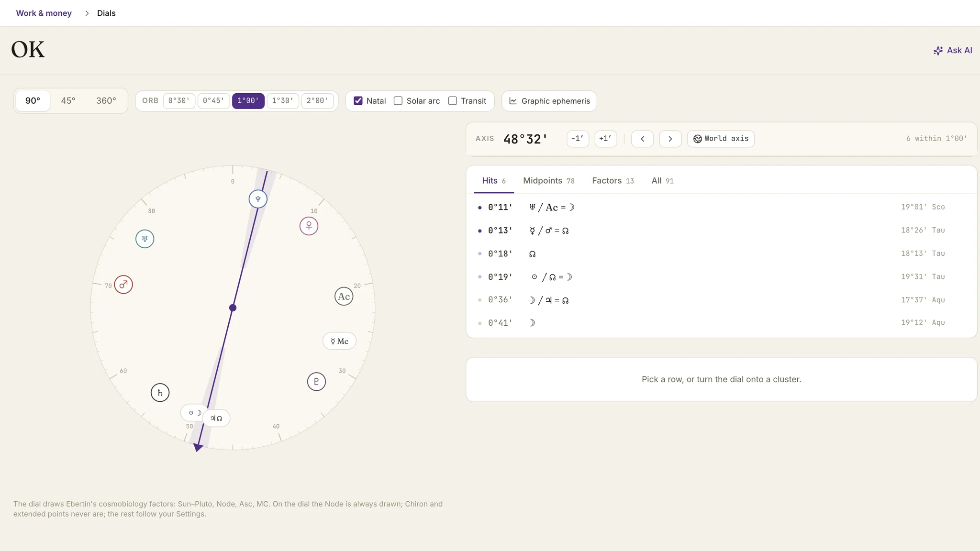Set orb to 1°30'
This screenshot has height=551, width=980.
point(283,101)
